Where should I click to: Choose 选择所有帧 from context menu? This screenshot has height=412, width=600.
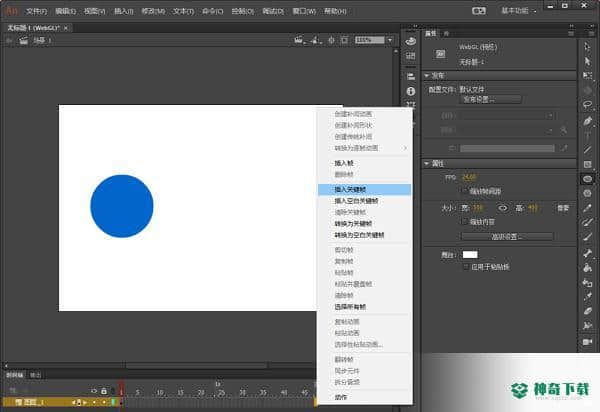[x=365, y=307]
